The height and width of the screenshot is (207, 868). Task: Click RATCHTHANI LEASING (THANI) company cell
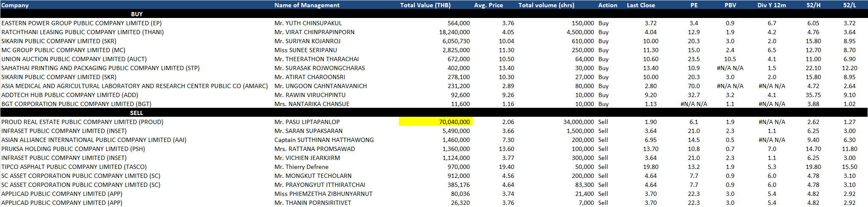point(82,32)
